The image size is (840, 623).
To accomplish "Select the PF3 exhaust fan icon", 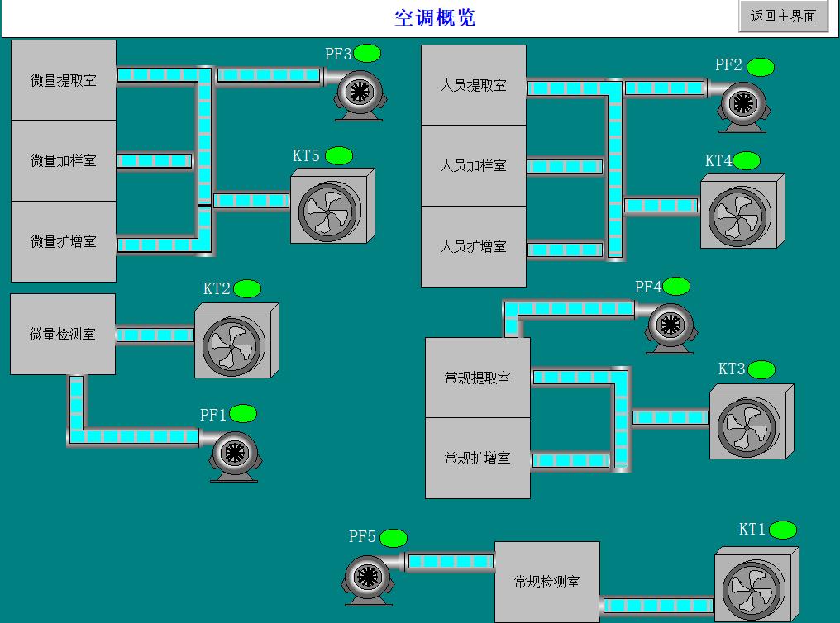I will [359, 93].
